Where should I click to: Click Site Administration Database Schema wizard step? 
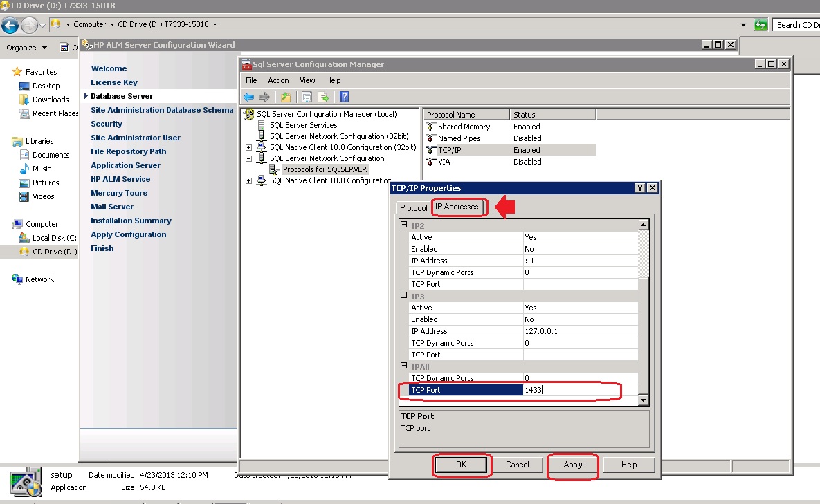click(162, 110)
